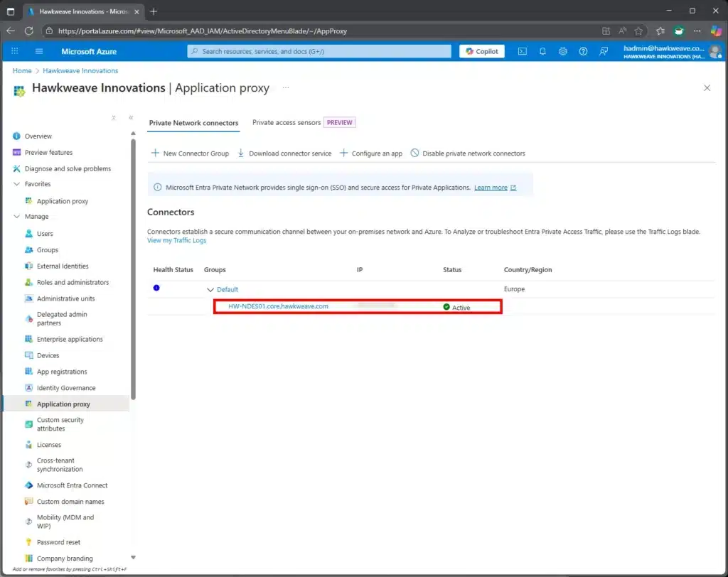Click Disable private network connectors
The height and width of the screenshot is (577, 728).
(x=468, y=153)
